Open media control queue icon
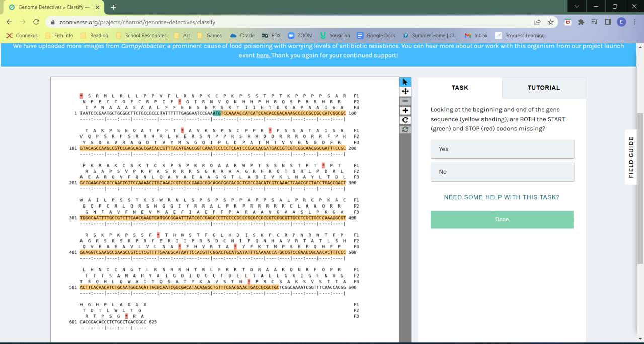This screenshot has width=644, height=344. tap(594, 22)
